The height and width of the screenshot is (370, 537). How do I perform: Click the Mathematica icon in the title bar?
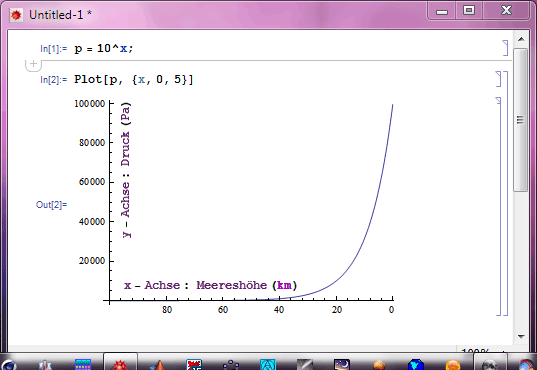click(x=16, y=15)
